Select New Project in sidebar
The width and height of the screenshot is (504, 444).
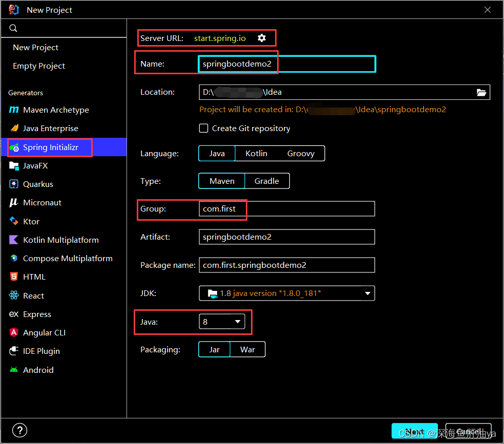35,48
